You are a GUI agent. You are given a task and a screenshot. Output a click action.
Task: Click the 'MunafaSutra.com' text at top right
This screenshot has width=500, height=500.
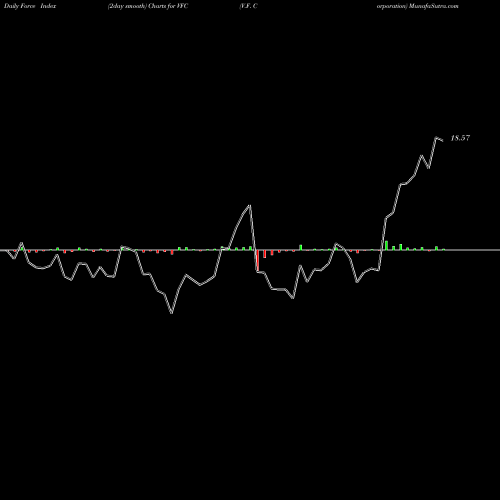(434, 6)
